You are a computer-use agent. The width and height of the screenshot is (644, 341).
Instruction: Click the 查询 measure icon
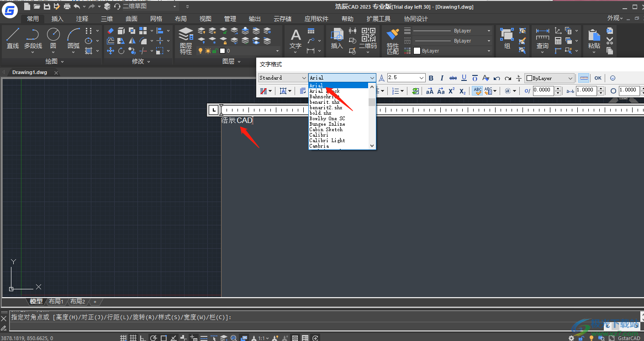[x=543, y=38]
